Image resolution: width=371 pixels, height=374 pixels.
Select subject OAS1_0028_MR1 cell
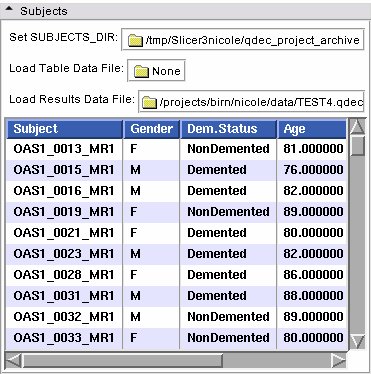coord(64,275)
